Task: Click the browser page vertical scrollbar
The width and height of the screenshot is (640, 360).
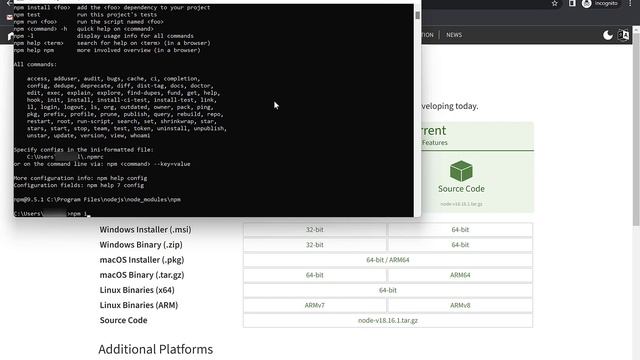Action: tap(636, 129)
